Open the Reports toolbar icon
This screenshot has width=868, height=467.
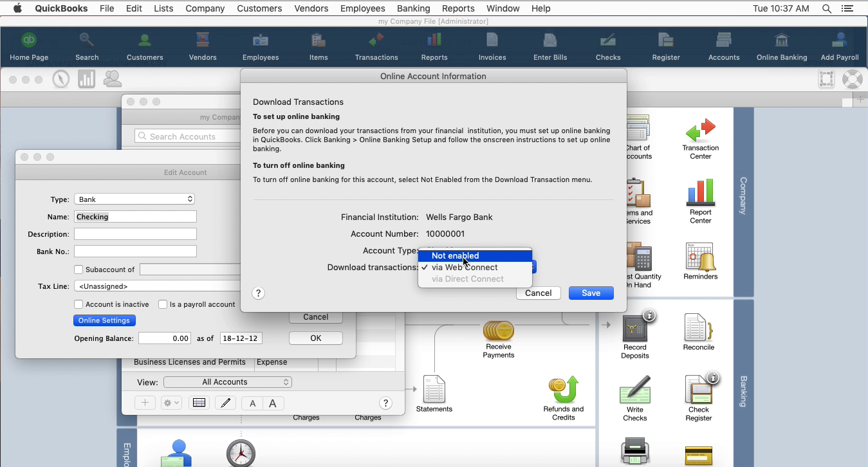pyautogui.click(x=434, y=46)
